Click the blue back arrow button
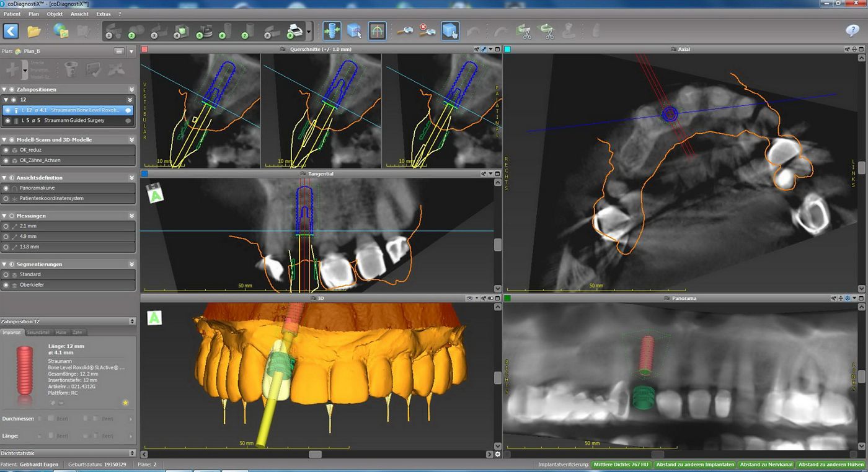868x472 pixels. 11,30
